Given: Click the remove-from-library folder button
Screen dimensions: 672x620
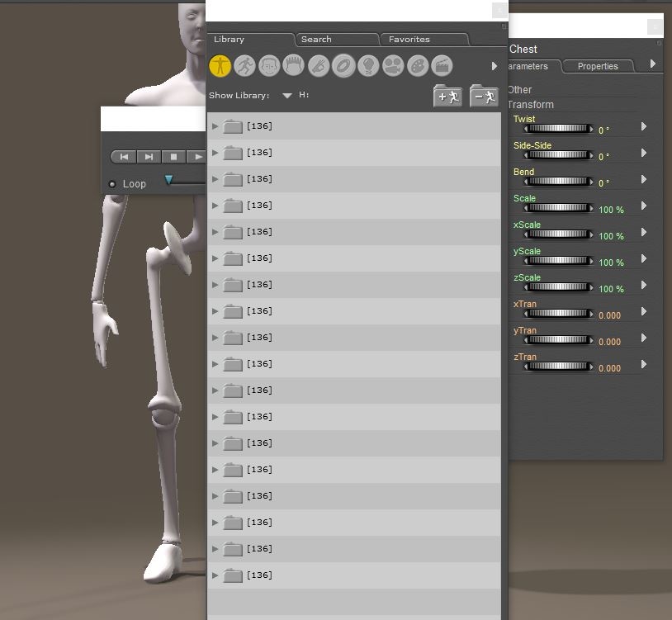Looking at the screenshot, I should point(484,97).
